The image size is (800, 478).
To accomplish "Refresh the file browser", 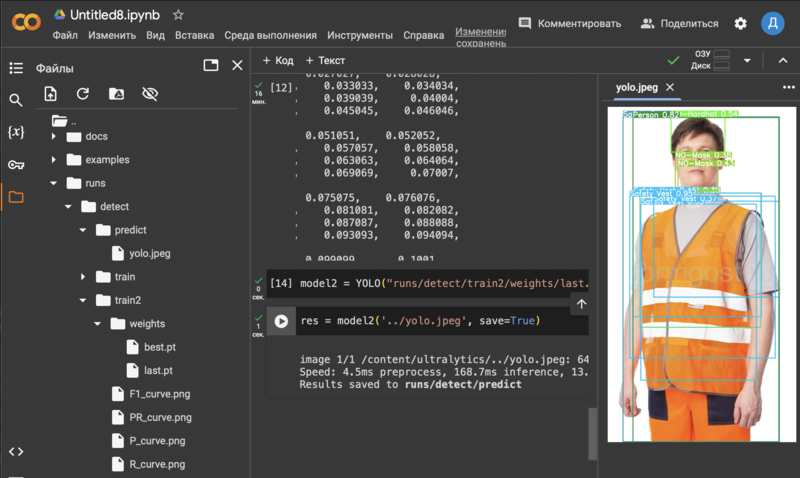I will [83, 94].
